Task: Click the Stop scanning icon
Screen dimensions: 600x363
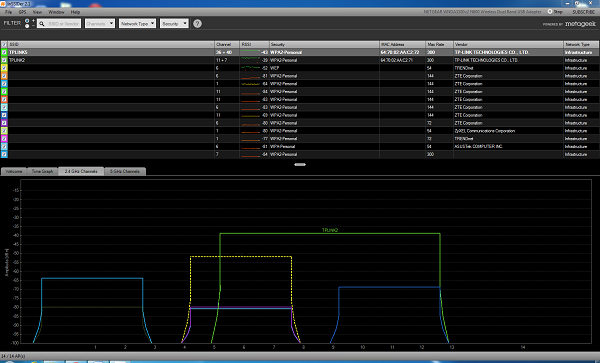Action: [x=550, y=11]
